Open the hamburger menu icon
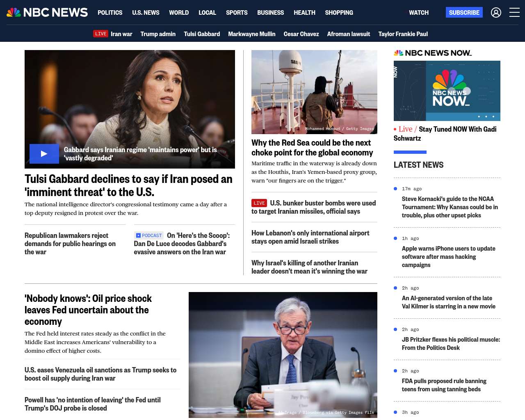The width and height of the screenshot is (525, 420). coord(514,13)
